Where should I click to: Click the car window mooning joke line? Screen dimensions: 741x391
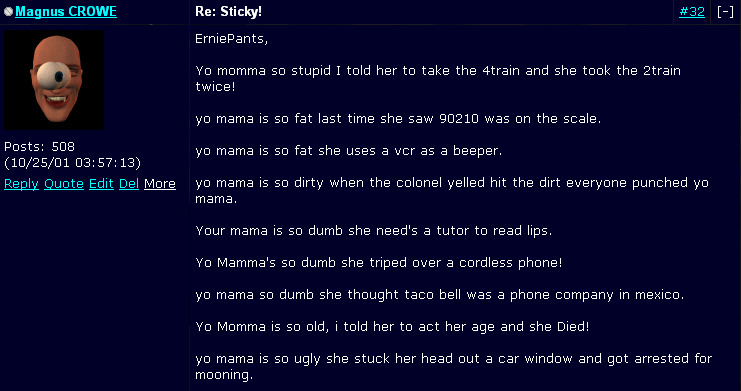click(453, 366)
